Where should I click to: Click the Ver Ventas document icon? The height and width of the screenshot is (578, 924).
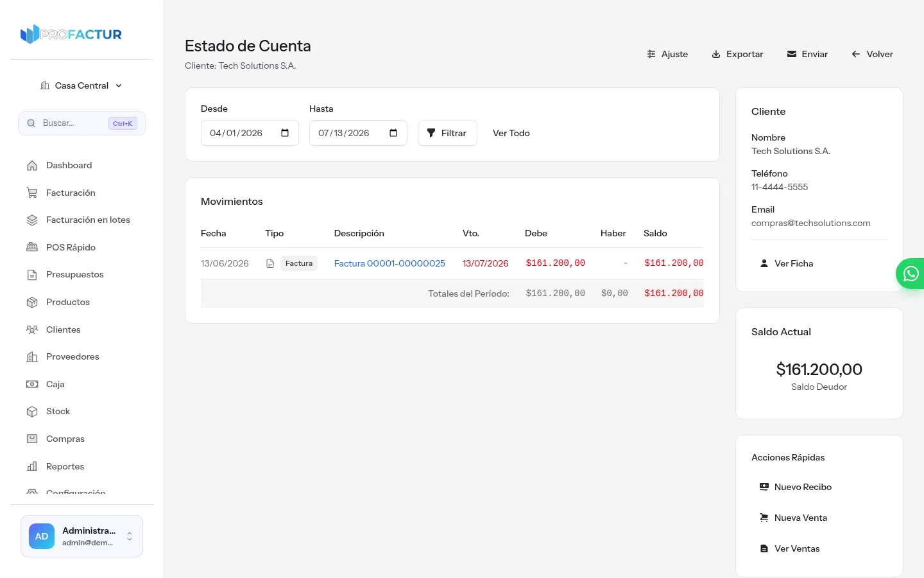tap(764, 548)
